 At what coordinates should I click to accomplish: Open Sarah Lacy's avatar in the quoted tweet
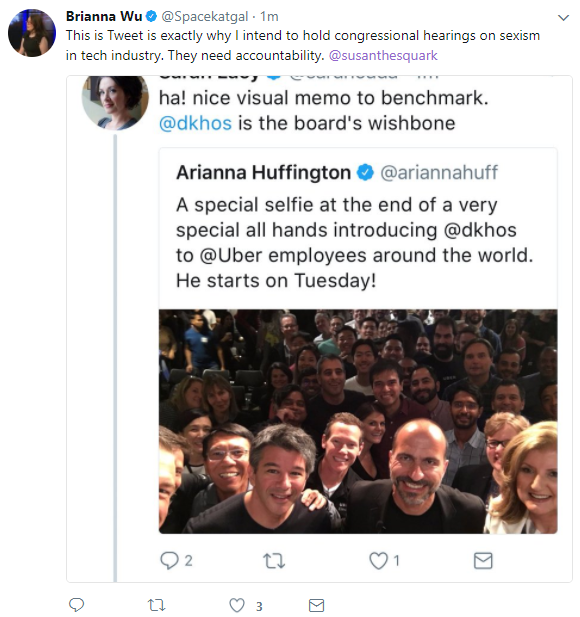click(115, 102)
